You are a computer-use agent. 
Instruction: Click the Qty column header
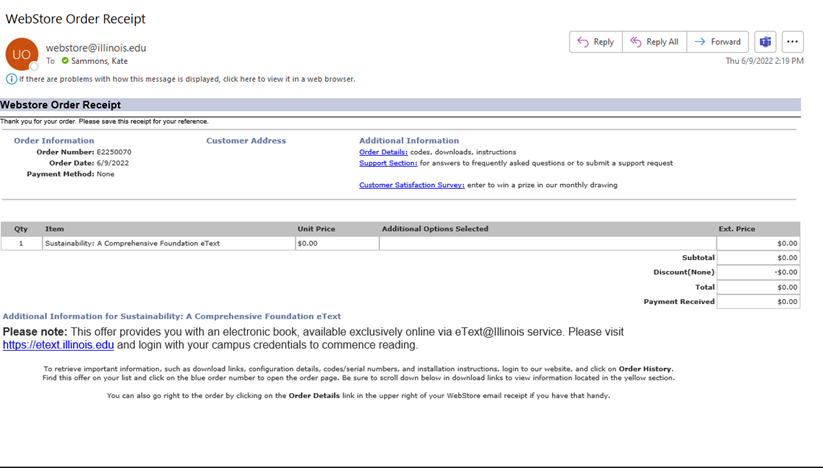pos(21,229)
